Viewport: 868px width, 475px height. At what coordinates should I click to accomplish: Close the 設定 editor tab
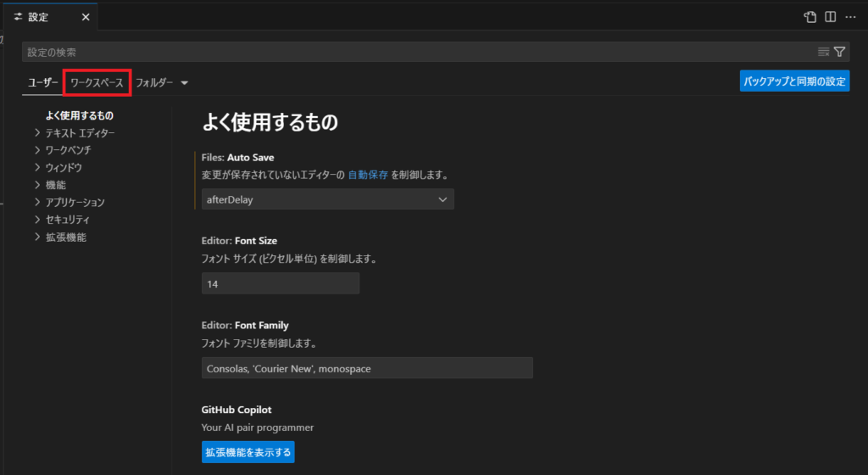click(85, 17)
